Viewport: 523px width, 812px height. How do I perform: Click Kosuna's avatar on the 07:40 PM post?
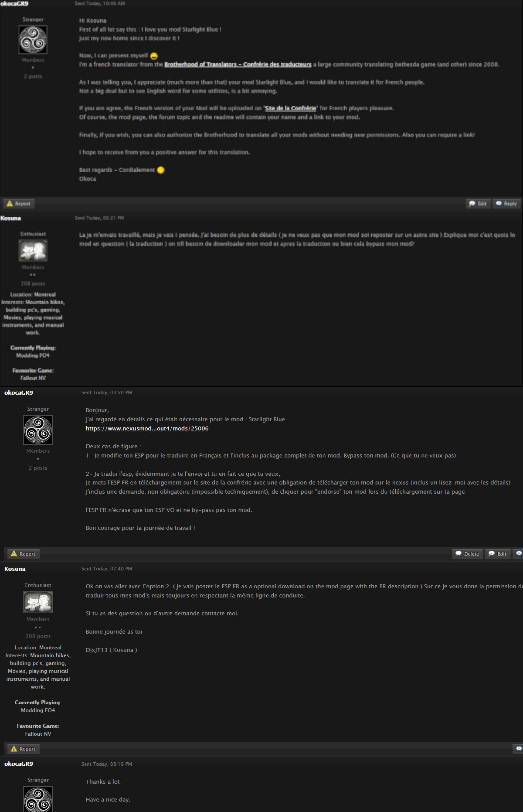(38, 602)
